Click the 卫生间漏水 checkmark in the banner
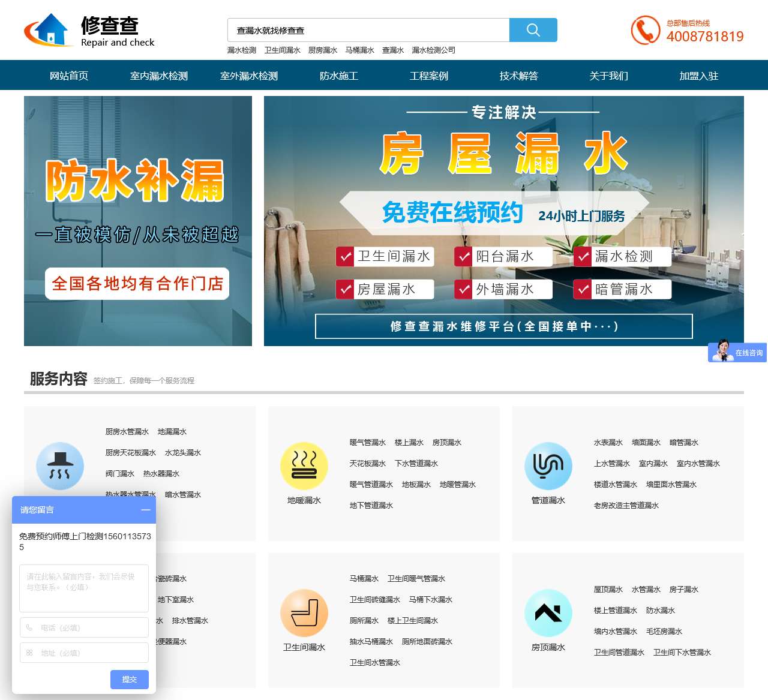The image size is (768, 700). pos(345,257)
